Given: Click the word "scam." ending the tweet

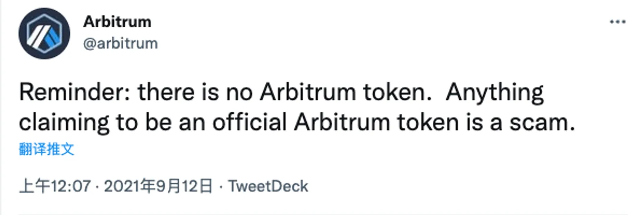Looking at the screenshot, I should [x=542, y=123].
